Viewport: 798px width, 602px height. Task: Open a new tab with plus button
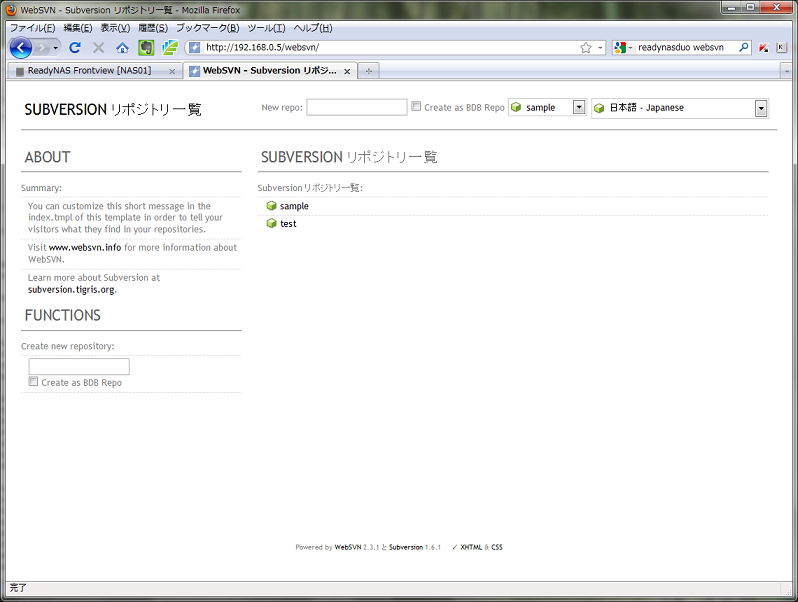tap(368, 71)
